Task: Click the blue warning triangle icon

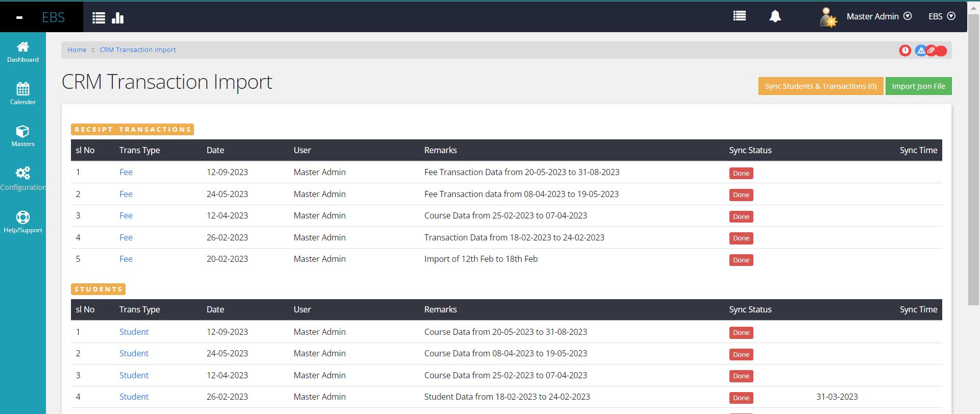Action: click(920, 51)
